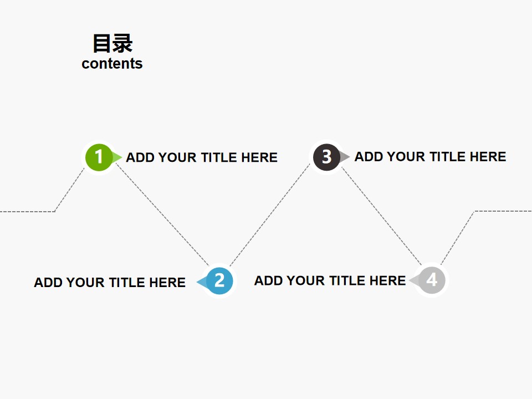Click the title text right of circle 3
The width and height of the screenshot is (532, 399).
[430, 157]
